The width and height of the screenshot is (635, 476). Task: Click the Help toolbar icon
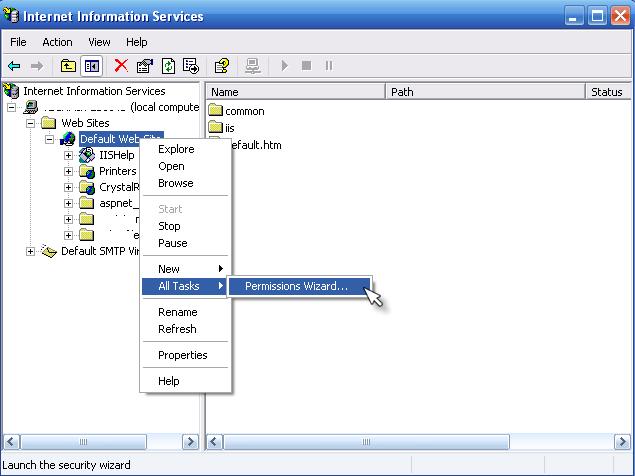tap(222, 66)
